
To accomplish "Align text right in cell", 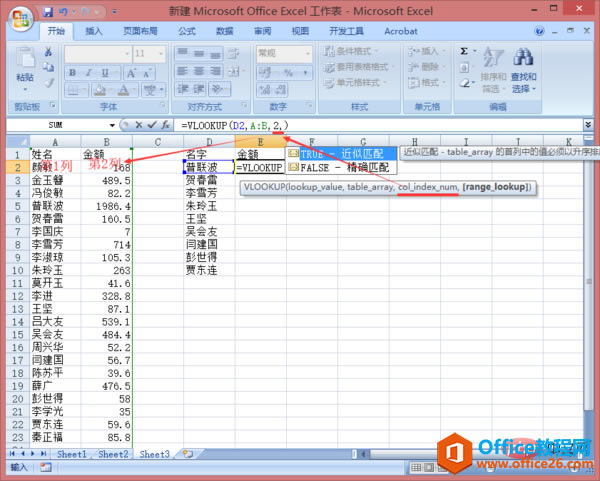I will [x=215, y=71].
